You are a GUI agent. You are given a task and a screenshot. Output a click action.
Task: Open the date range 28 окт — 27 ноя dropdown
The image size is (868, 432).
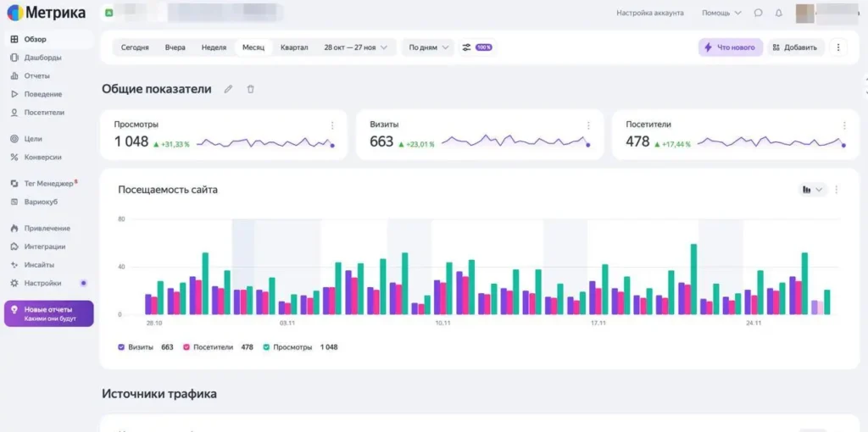coord(355,47)
